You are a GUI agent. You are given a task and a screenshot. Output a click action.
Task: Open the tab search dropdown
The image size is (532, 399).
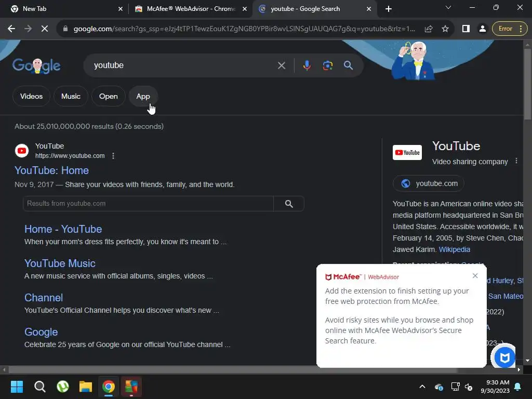point(448,7)
